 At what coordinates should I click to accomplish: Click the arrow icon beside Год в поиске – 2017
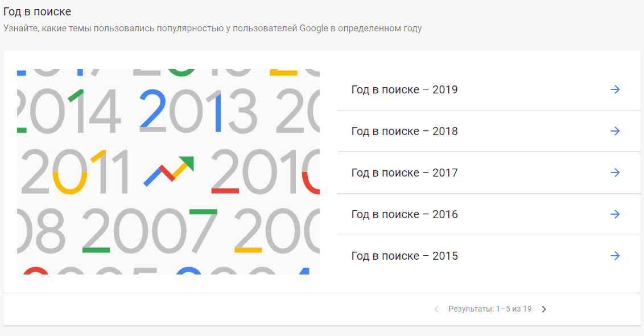[x=615, y=173]
